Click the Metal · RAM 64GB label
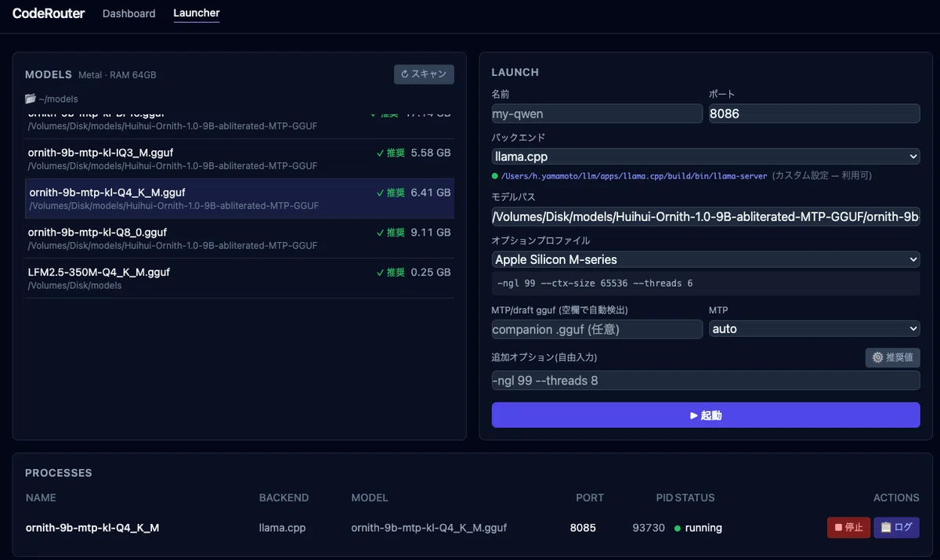 [x=117, y=75]
